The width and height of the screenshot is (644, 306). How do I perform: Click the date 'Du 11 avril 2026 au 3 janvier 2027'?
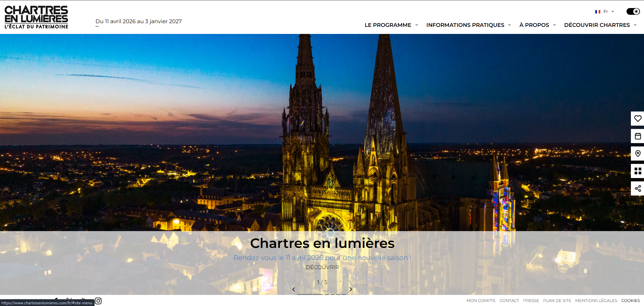tap(138, 21)
